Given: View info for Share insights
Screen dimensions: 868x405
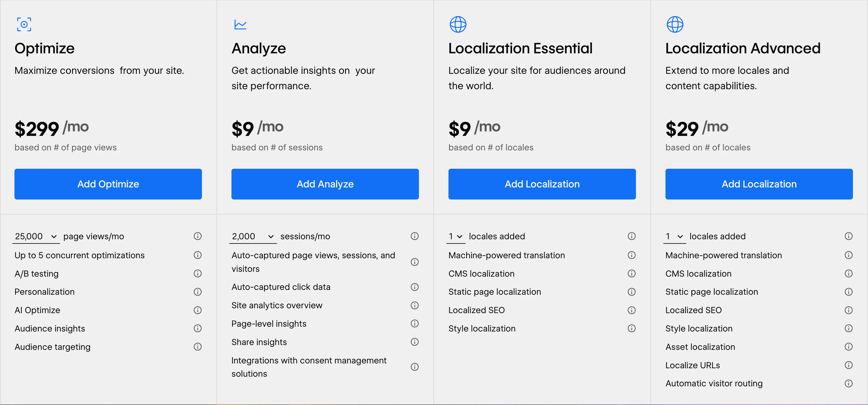Looking at the screenshot, I should 415,342.
